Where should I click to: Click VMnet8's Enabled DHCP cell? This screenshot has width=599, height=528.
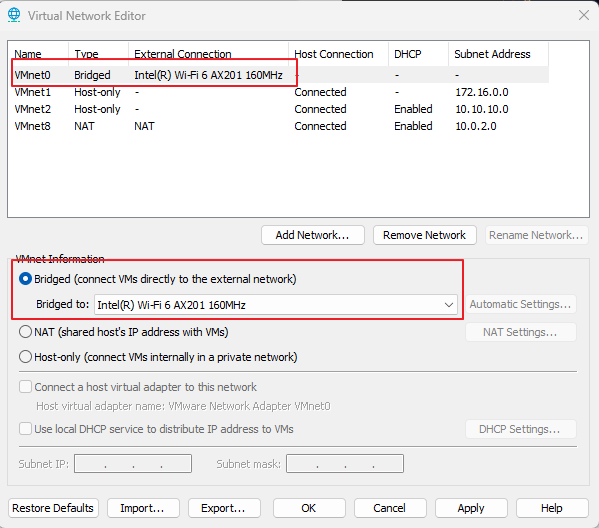click(x=413, y=126)
